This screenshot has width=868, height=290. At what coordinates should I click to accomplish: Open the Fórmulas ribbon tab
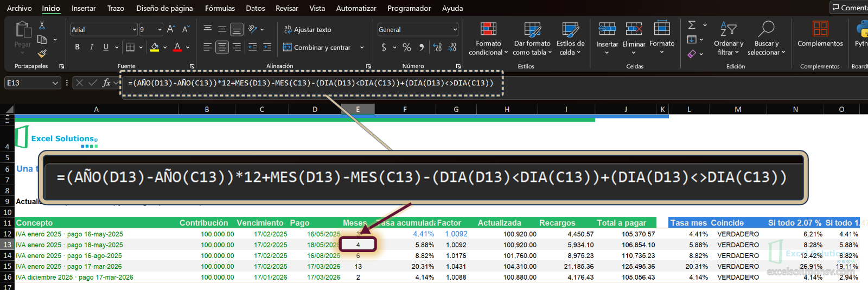pyautogui.click(x=220, y=8)
